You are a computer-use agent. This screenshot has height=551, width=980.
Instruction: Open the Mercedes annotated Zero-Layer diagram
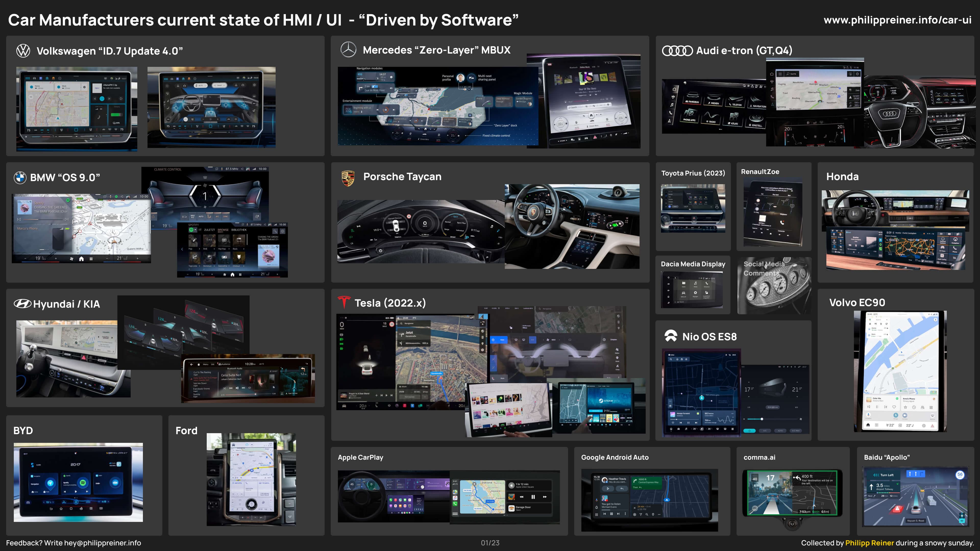pos(437,106)
